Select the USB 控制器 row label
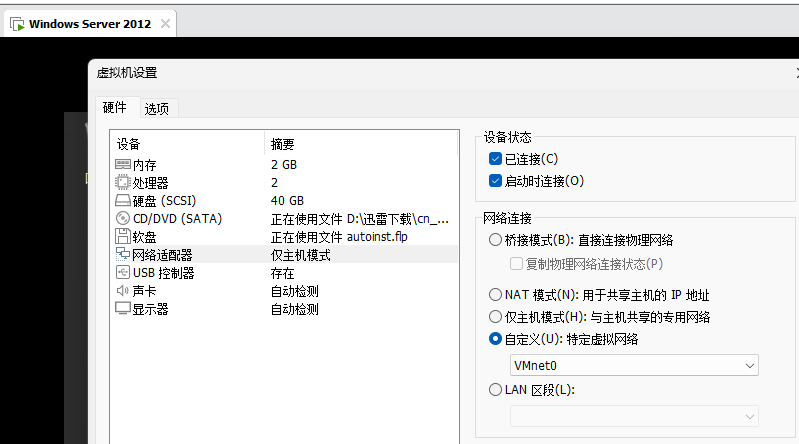799x444 pixels. coord(164,273)
